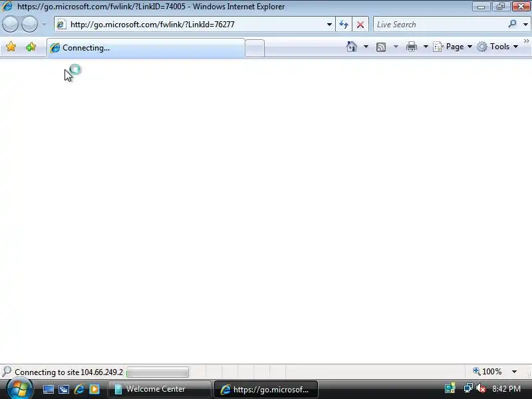Click the muted volume tray icon
532x399 pixels.
481,388
